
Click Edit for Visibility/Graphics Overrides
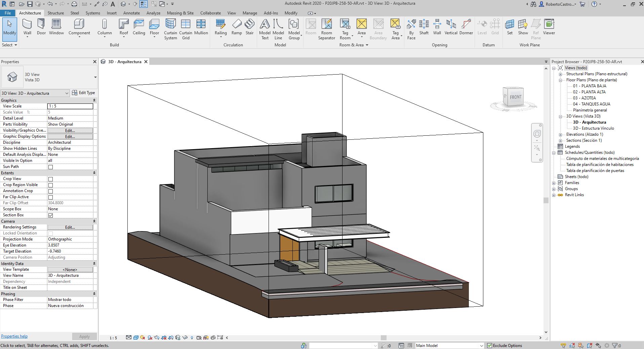coord(70,130)
